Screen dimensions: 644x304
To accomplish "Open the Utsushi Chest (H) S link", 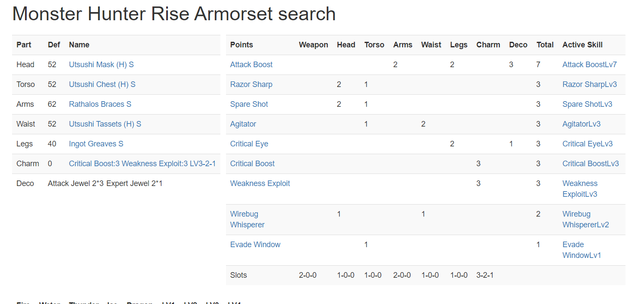I will (102, 84).
